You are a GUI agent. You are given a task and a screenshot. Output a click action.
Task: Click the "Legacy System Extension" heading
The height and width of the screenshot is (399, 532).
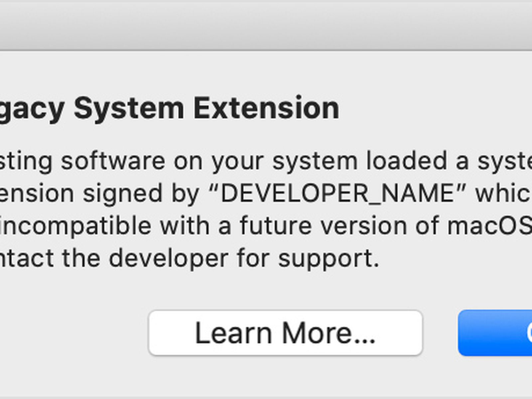[170, 108]
